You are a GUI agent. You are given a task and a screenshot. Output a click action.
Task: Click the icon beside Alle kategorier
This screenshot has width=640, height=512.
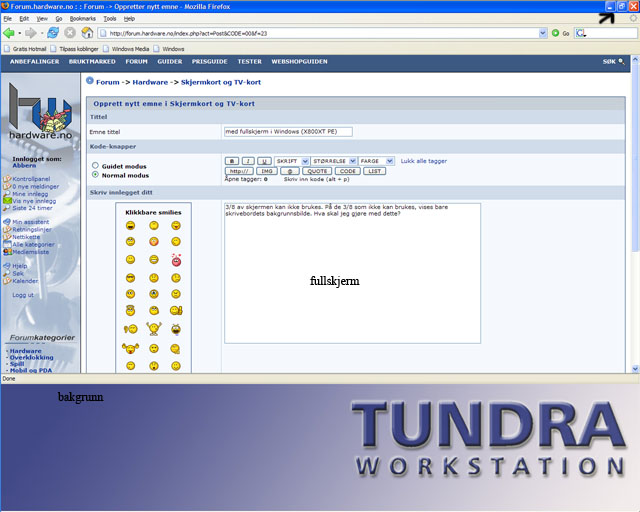tap(7, 244)
